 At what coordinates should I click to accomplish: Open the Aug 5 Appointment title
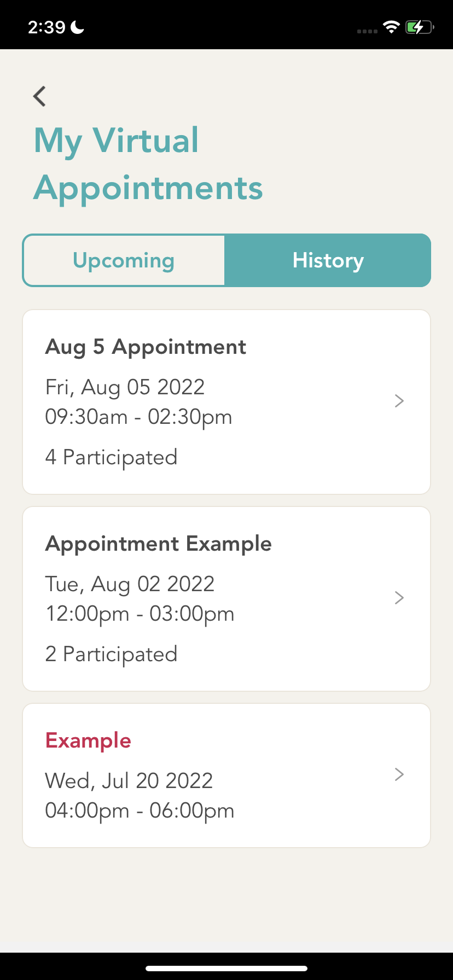146,347
